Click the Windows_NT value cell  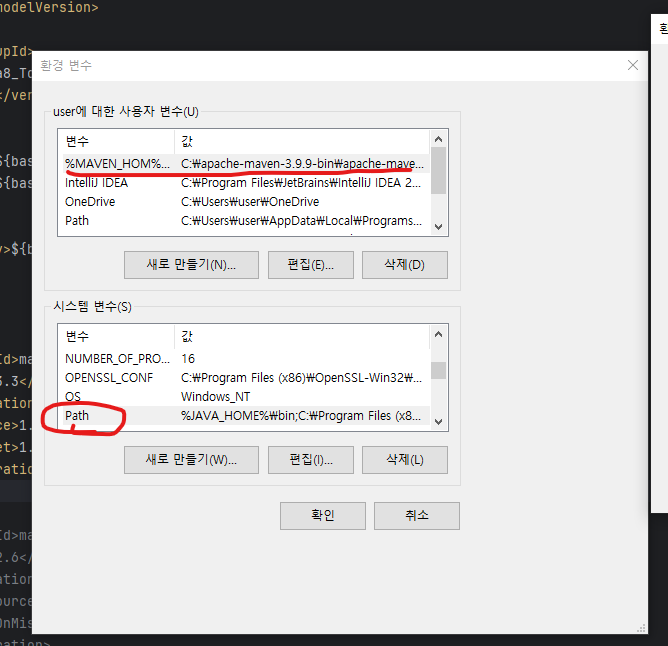pyautogui.click(x=216, y=397)
